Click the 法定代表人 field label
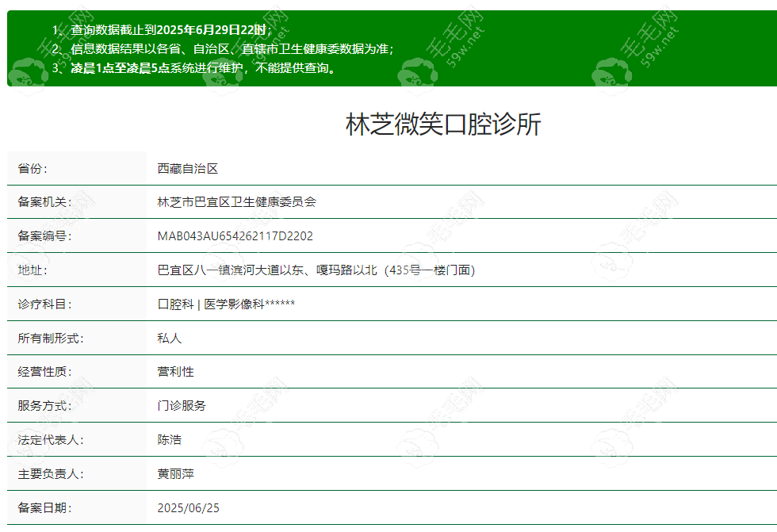 51,439
